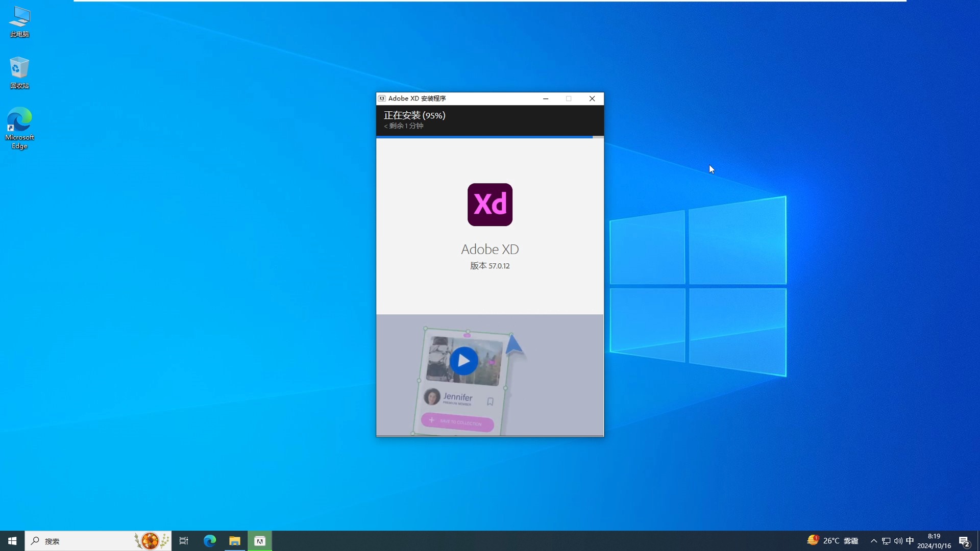980x551 pixels.
Task: Open the notification center in the tray
Action: 964,541
